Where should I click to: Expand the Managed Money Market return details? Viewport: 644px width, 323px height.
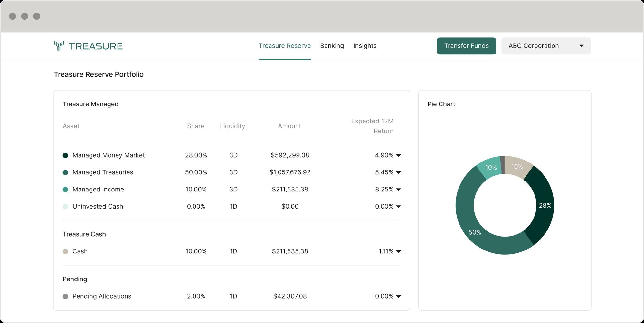pyautogui.click(x=399, y=155)
